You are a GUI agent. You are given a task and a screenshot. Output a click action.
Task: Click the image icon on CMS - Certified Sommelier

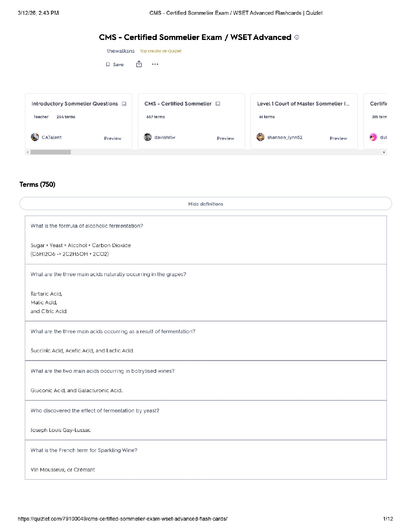point(218,104)
